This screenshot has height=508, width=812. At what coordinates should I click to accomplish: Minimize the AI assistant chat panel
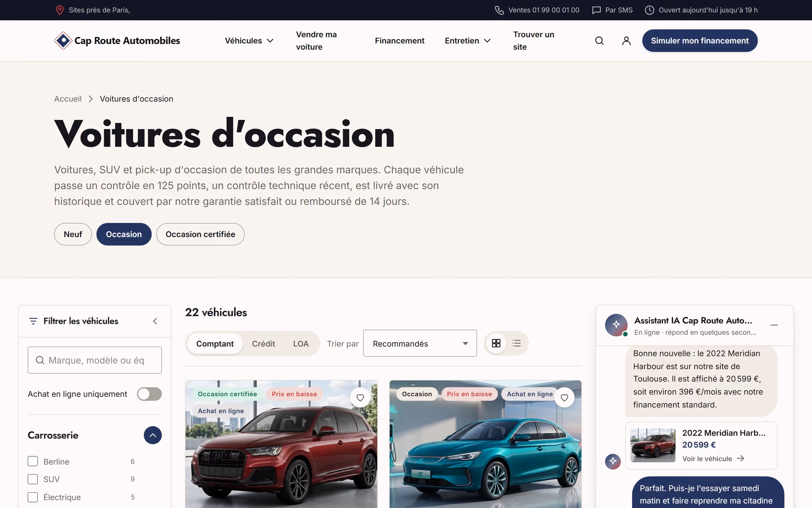click(x=774, y=325)
